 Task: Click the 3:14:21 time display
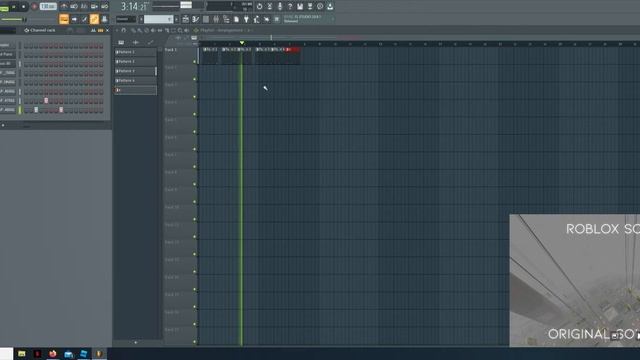tap(133, 7)
